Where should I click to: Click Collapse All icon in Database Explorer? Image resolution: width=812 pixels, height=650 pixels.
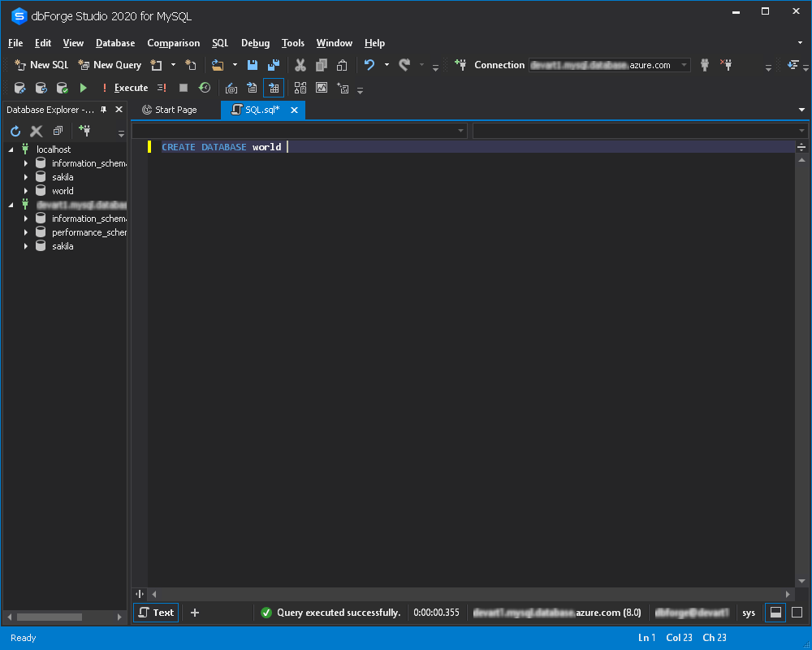(58, 131)
